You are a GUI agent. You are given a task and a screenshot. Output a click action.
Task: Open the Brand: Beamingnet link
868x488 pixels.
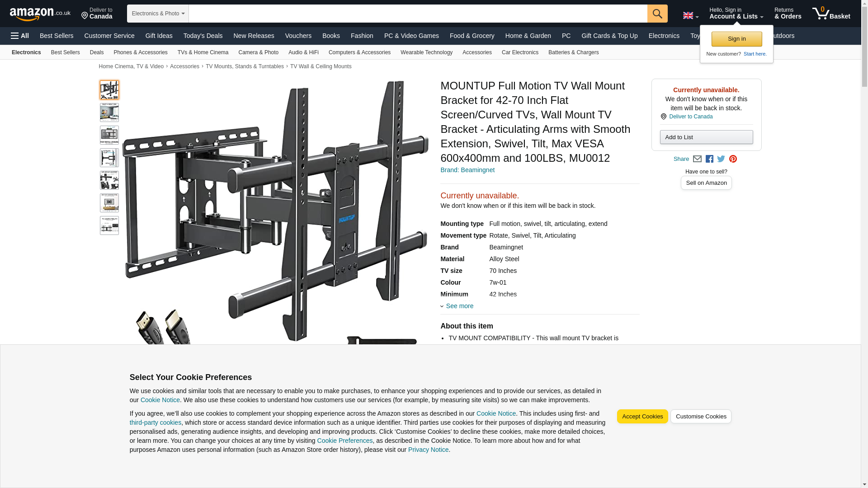coord(467,170)
